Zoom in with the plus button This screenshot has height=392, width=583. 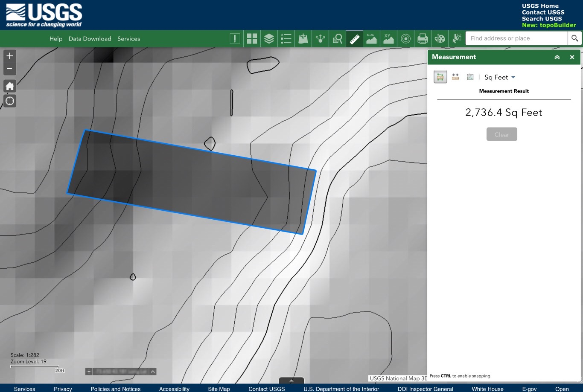pos(10,56)
